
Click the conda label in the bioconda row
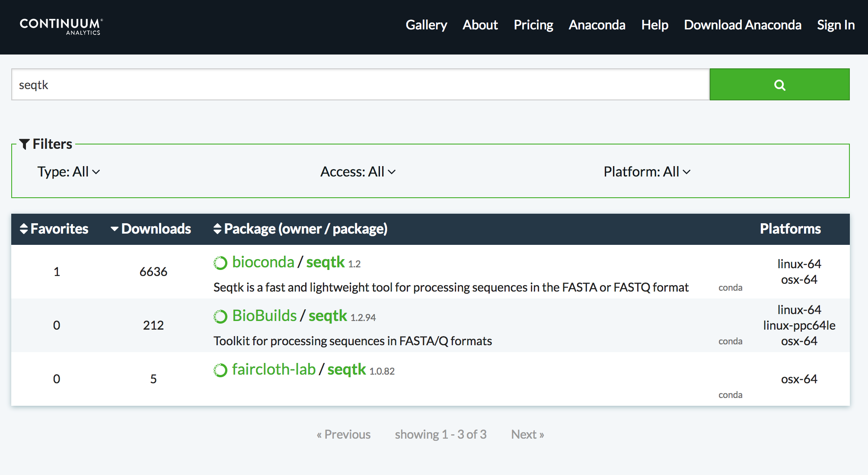(731, 288)
